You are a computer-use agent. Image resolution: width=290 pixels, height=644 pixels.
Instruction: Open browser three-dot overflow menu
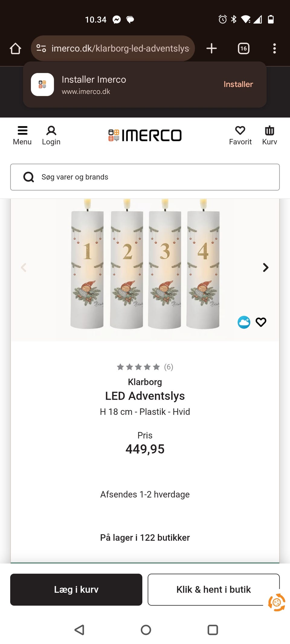coord(274,48)
